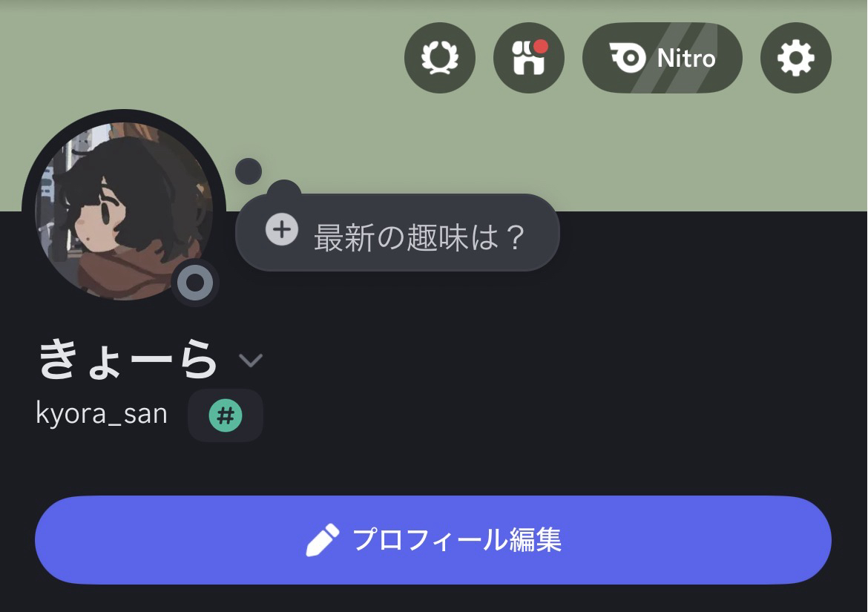Set the custom status 最新の趣味は？

398,232
